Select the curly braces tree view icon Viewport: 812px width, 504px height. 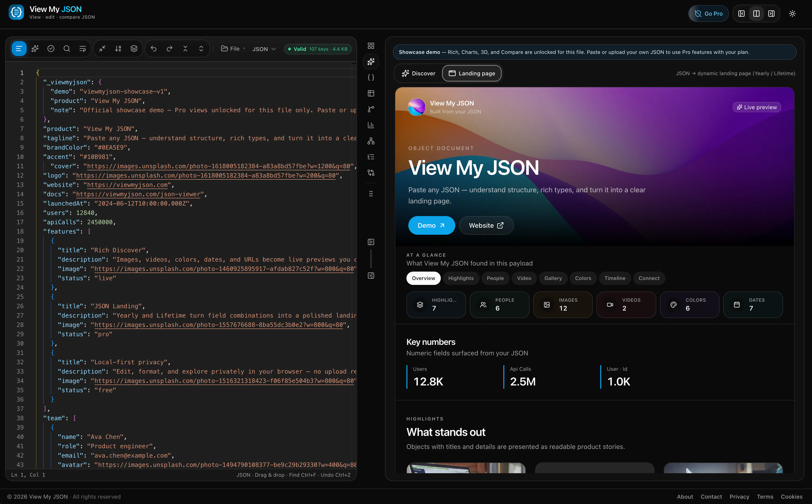coord(371,77)
